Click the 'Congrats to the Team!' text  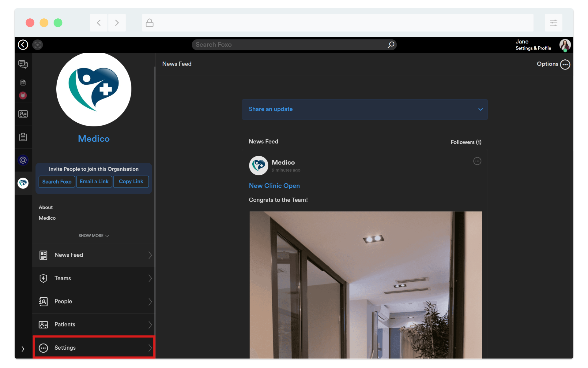tap(278, 200)
